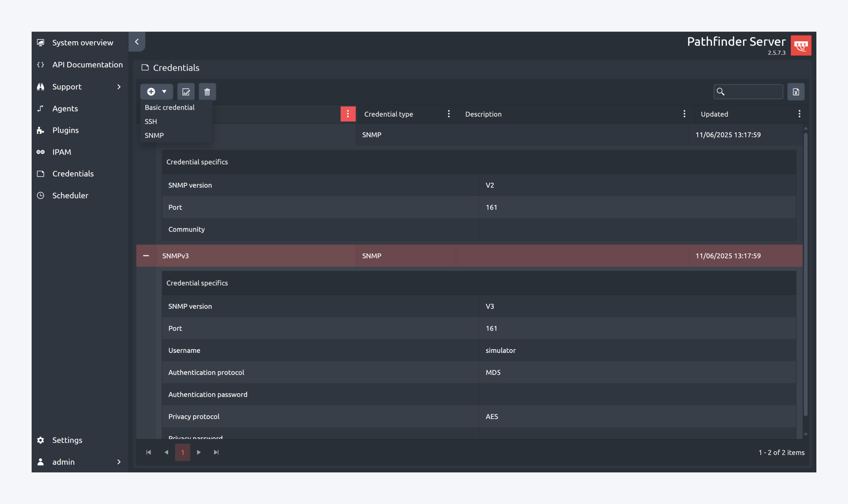Screen dimensions: 848x504
Task: Choose Basic credential from dropdown menu
Action: tap(170, 107)
